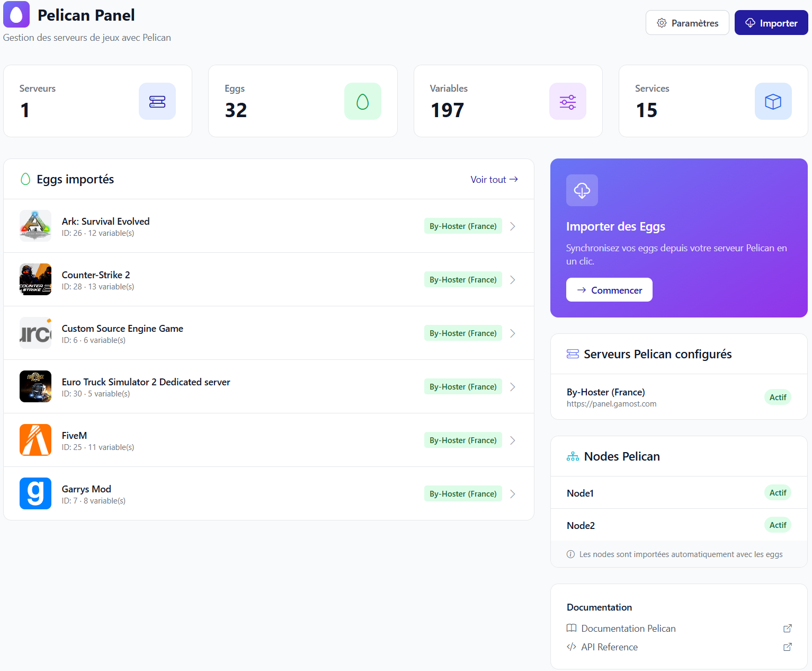Click By-Hoster tag on Custom Source Engine Game
Screen dimensions: 812x671
(x=462, y=333)
